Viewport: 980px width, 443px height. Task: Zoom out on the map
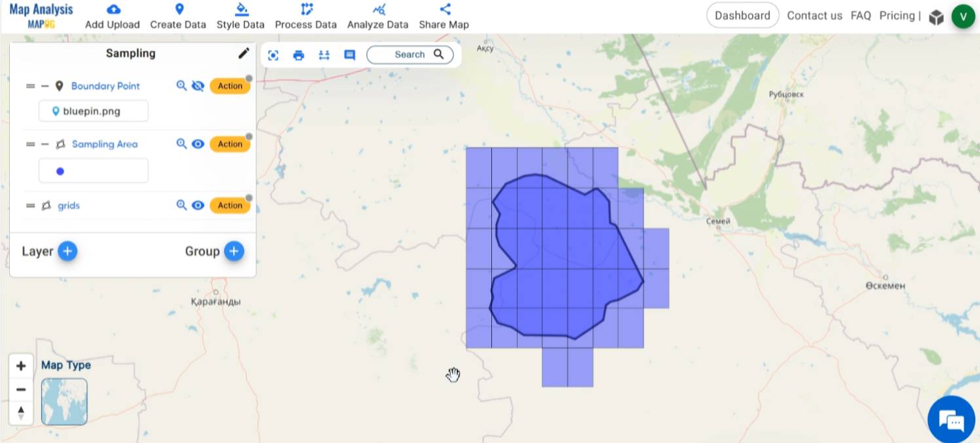21,390
